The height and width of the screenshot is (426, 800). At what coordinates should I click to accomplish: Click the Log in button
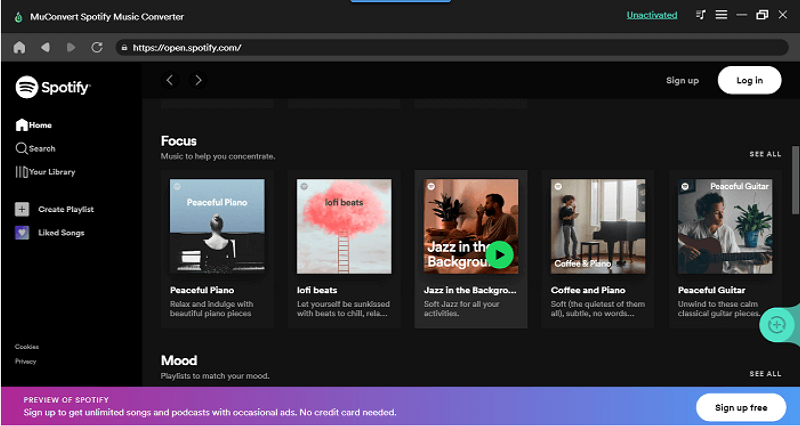coord(749,80)
